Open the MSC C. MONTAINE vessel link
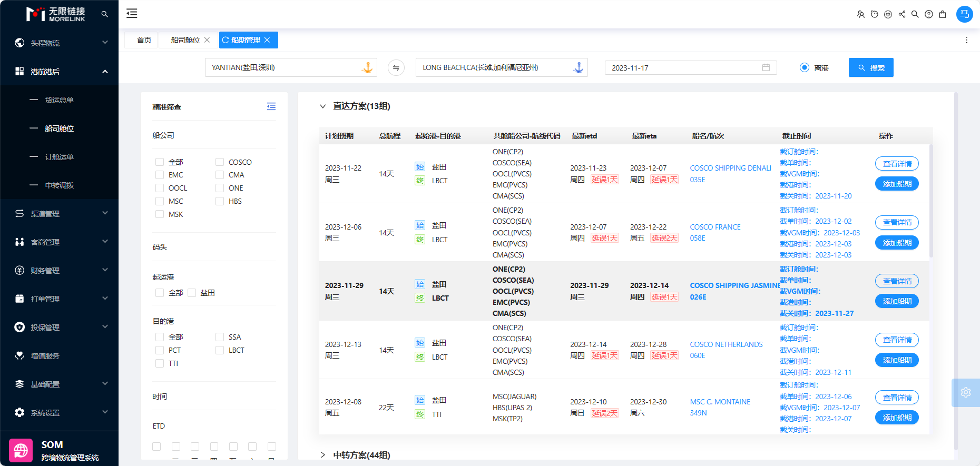Viewport: 980px width, 466px height. click(x=720, y=402)
